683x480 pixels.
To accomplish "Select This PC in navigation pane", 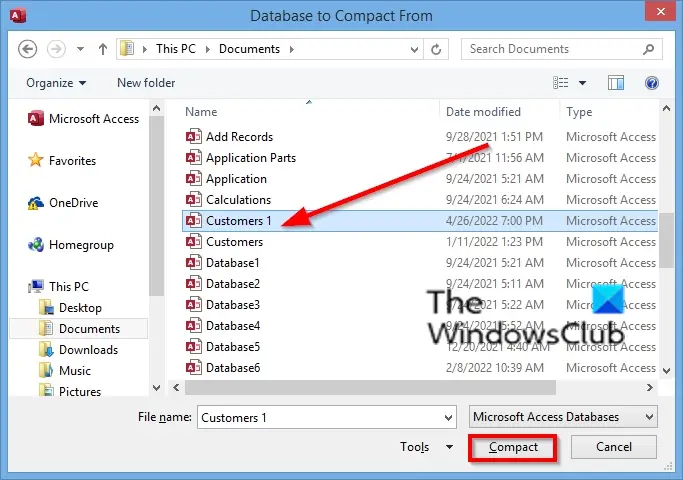I will [x=58, y=287].
